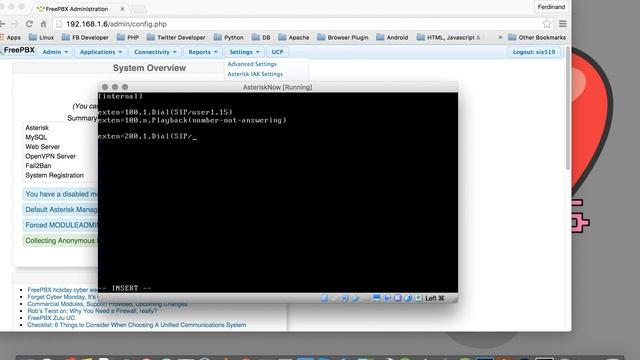Open the PHP bookmarks folder
Viewport: 640px width, 360px height.
coord(128,38)
